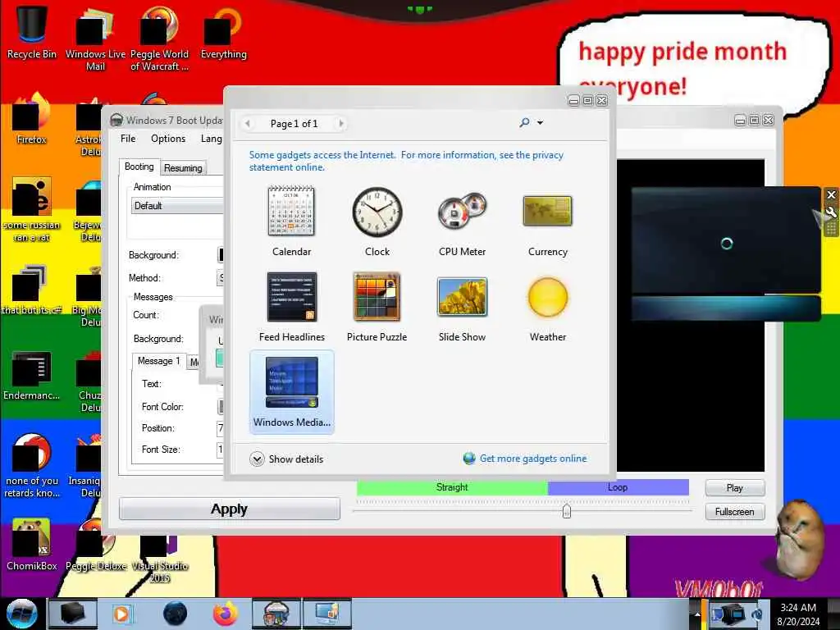Click the green Straight segment bar

[452, 487]
